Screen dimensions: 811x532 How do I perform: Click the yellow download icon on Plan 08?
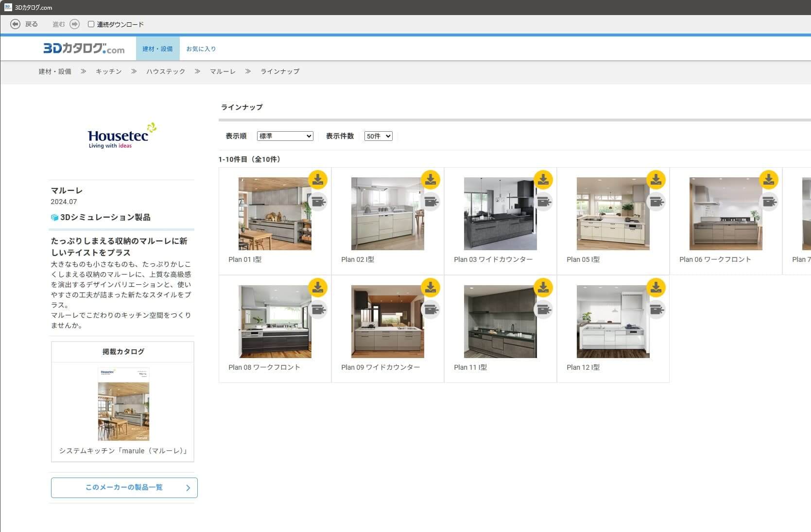318,288
